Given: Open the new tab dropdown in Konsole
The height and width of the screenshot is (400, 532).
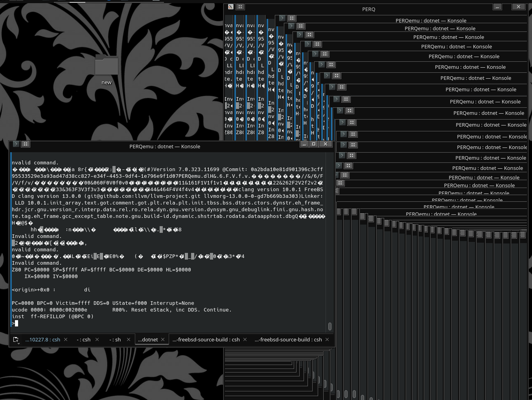Looking at the screenshot, I should (16, 340).
